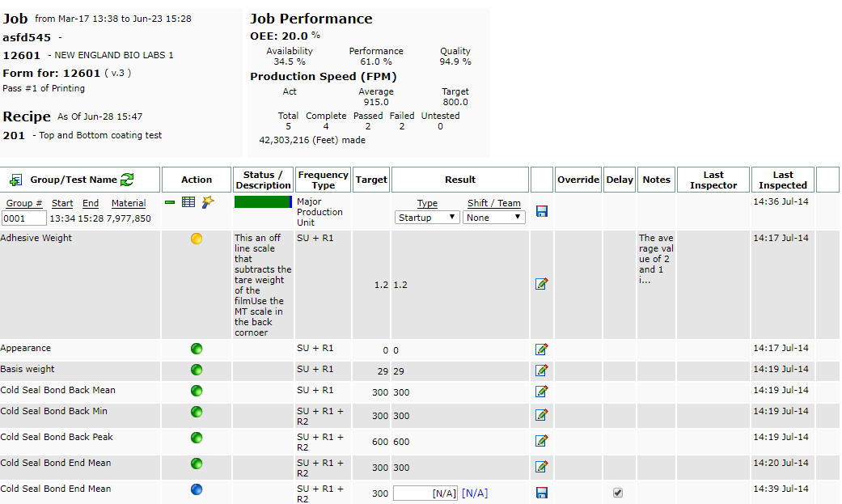Viewport: 842px width, 504px height.
Task: Click the Performance 61.0 % value
Action: pyautogui.click(x=376, y=61)
